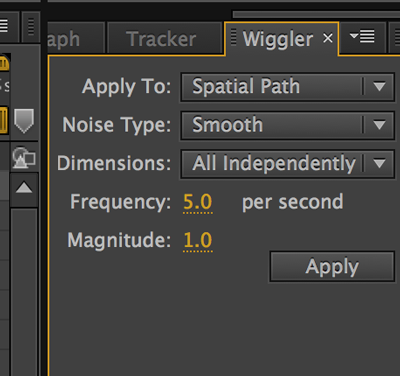Image resolution: width=400 pixels, height=376 pixels.
Task: Click the Apply button in Wiggler
Action: 332,267
